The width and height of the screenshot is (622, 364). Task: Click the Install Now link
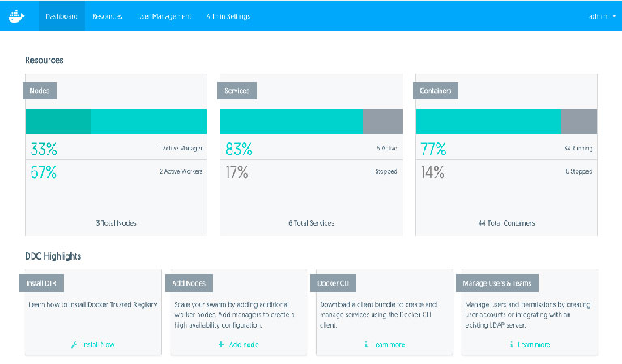[x=98, y=345]
